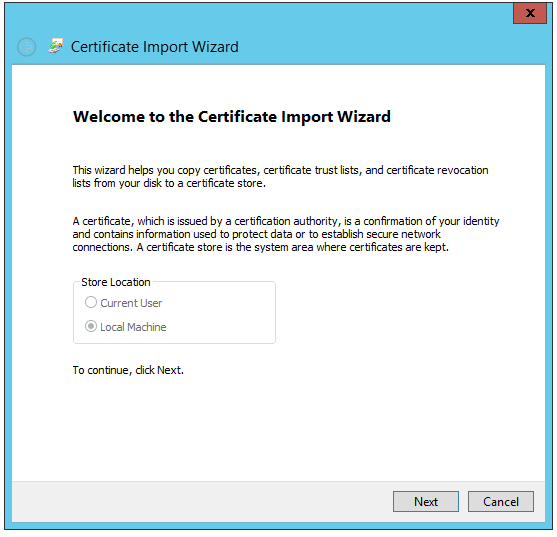This screenshot has height=537, width=557.
Task: Click the line 'lists from your disk to a certificate store.'
Action: tap(169, 183)
